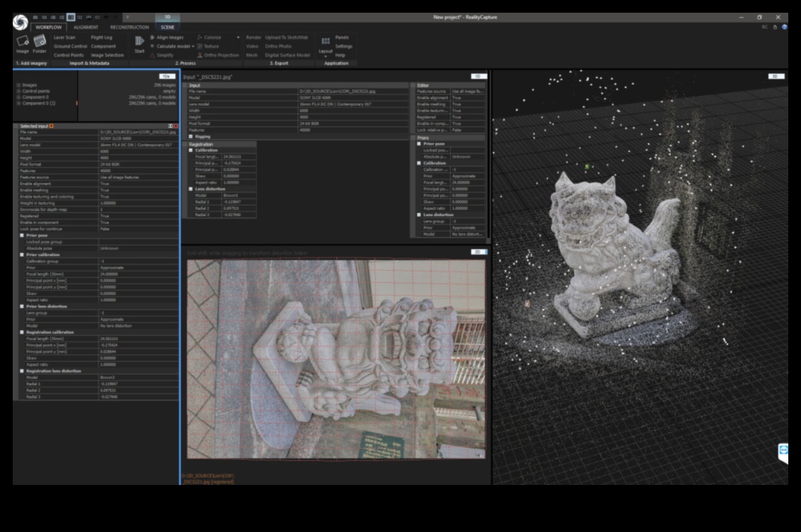This screenshot has width=801, height=532.
Task: Click the Component import button
Action: click(x=104, y=46)
